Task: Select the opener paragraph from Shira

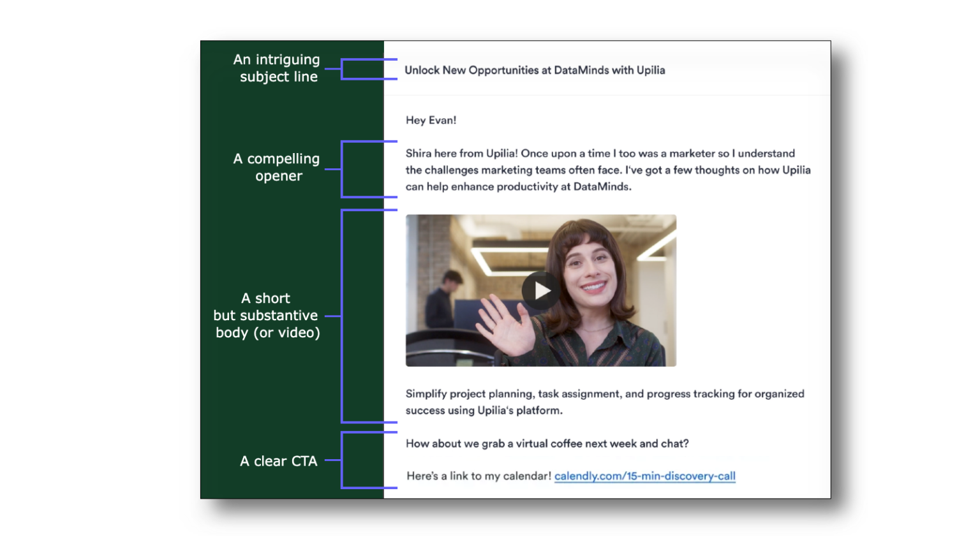Action: [x=606, y=170]
